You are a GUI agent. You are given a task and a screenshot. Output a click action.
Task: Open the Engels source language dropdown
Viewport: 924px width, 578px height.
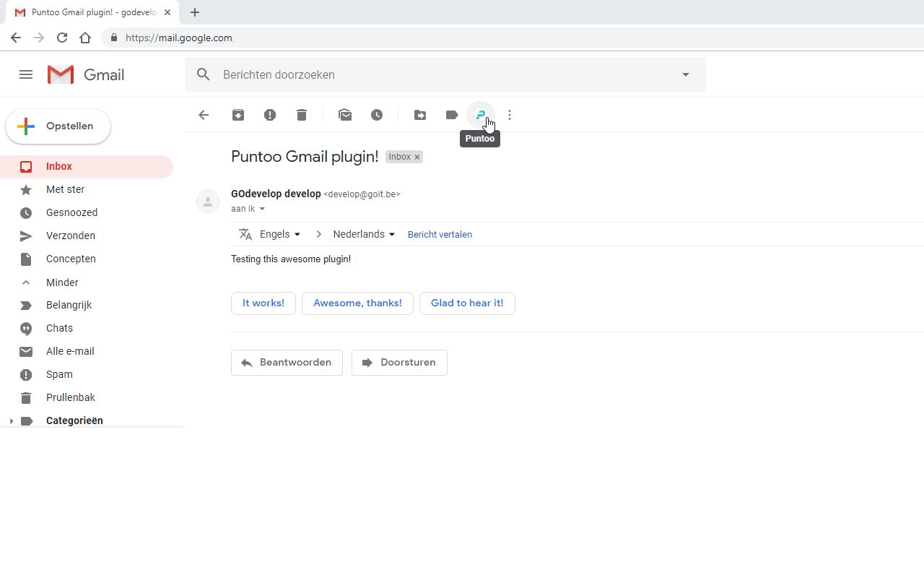(x=279, y=234)
